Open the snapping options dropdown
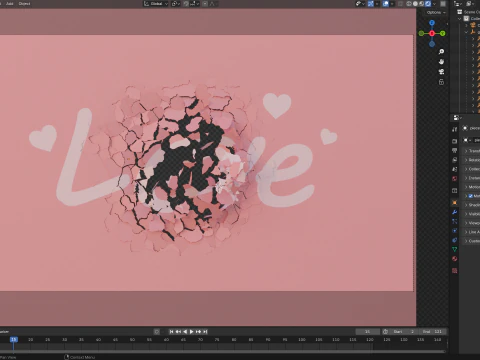 coord(195,4)
